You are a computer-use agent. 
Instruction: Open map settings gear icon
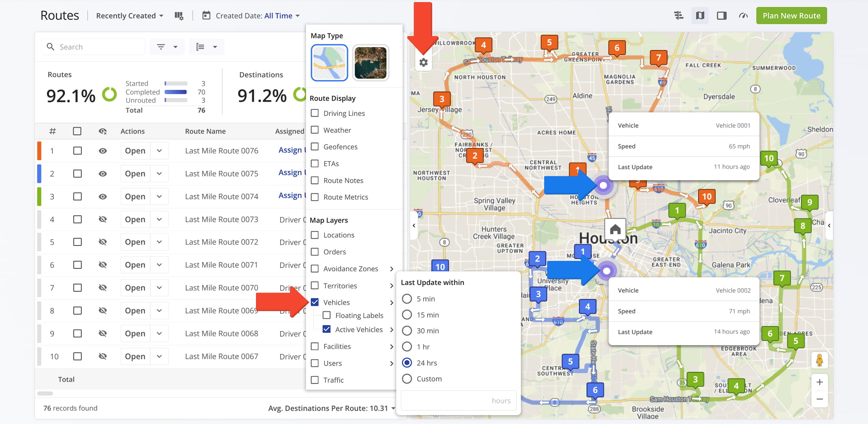point(423,63)
